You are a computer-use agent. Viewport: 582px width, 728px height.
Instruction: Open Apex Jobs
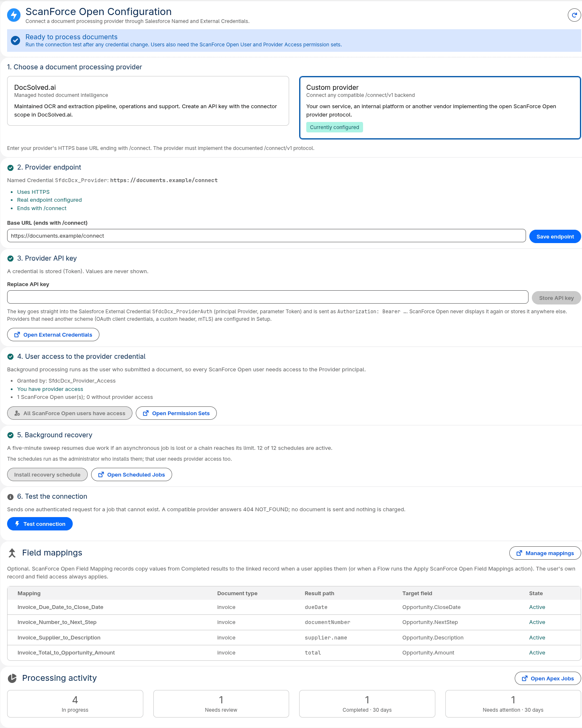tap(548, 678)
